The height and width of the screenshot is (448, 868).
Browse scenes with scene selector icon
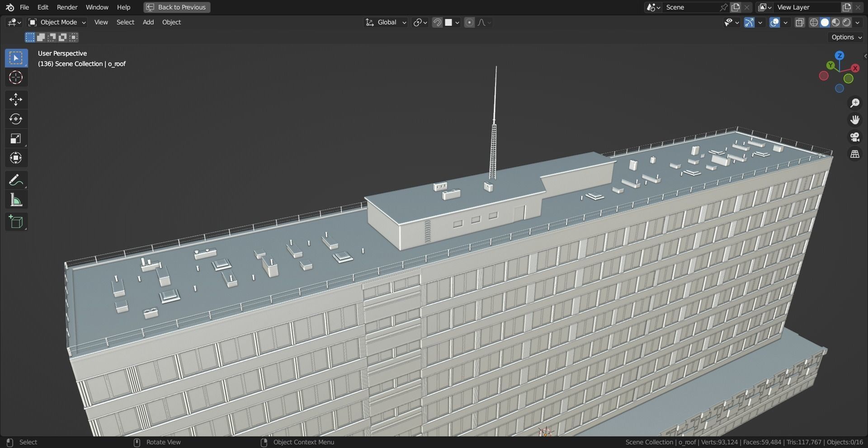click(x=653, y=7)
